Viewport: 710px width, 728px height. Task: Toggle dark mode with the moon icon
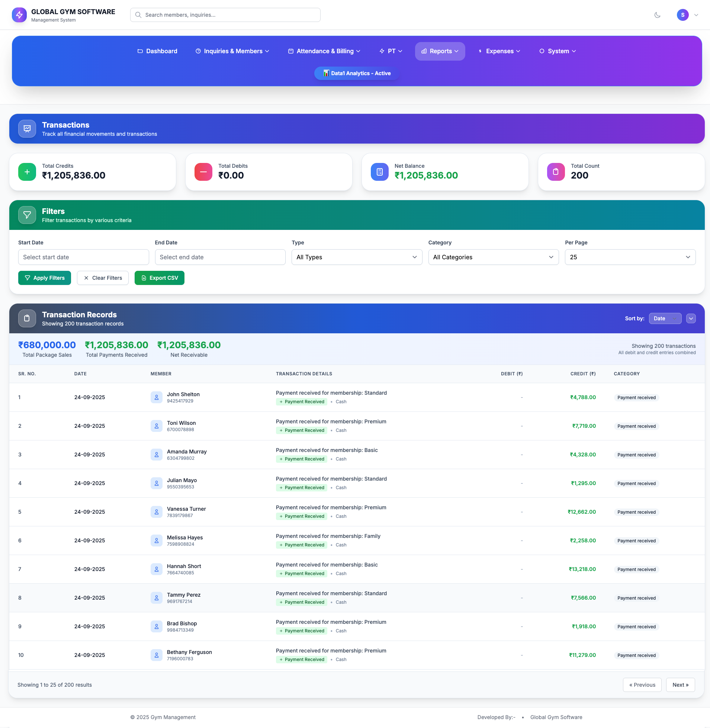pos(658,15)
